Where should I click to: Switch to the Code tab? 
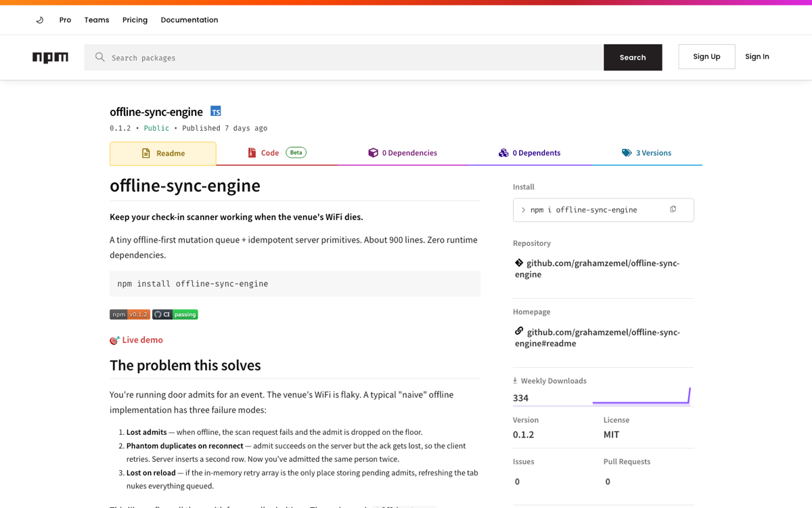[x=277, y=153]
